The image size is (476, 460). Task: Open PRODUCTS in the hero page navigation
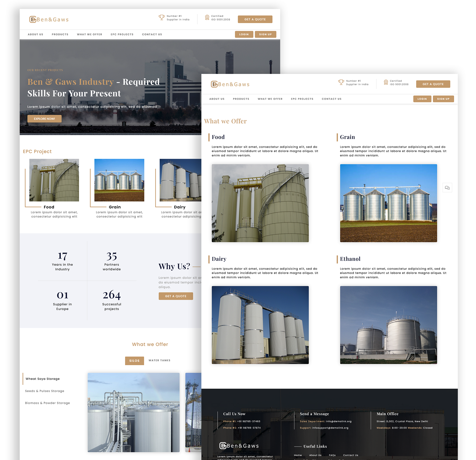coord(60,34)
